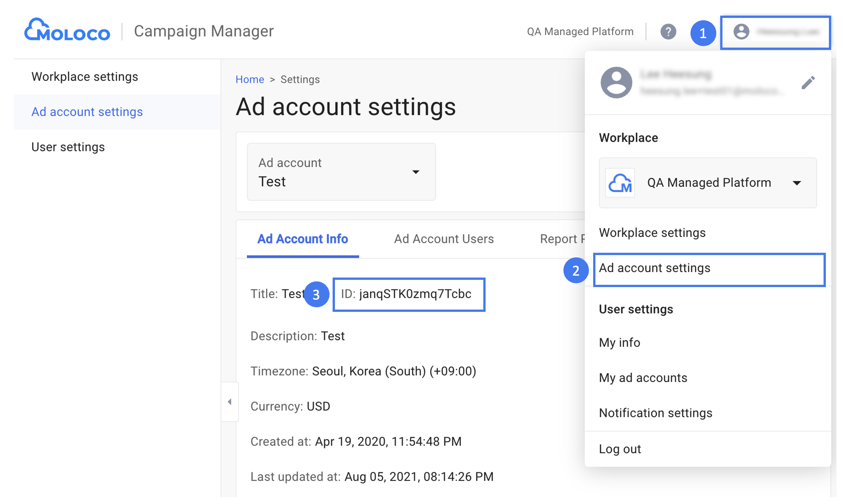Screen dimensions: 843x504
Task: Open Home from the breadcrumb
Action: click(250, 79)
